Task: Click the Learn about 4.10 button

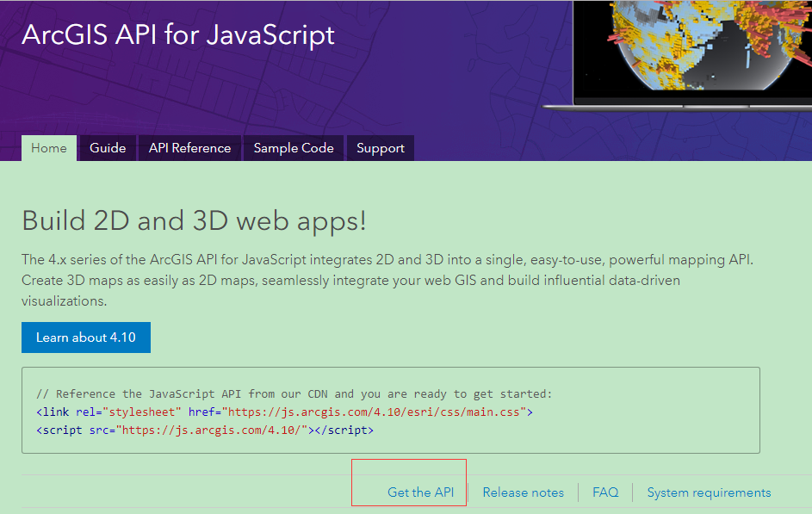Action: coord(85,337)
